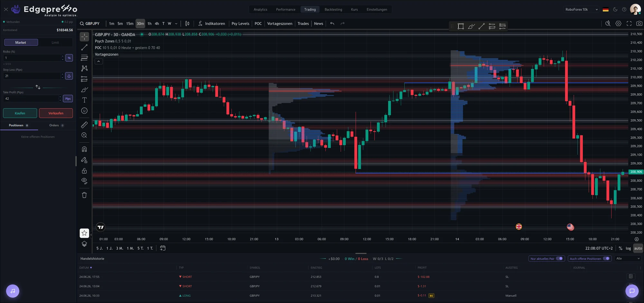Toggle Auch offene Positionen switch
The width and height of the screenshot is (644, 303).
(606, 259)
